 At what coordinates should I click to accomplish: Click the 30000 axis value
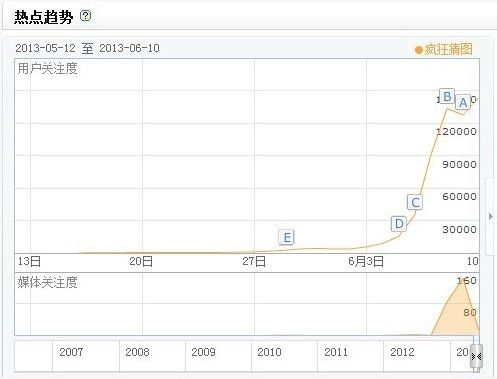(459, 229)
